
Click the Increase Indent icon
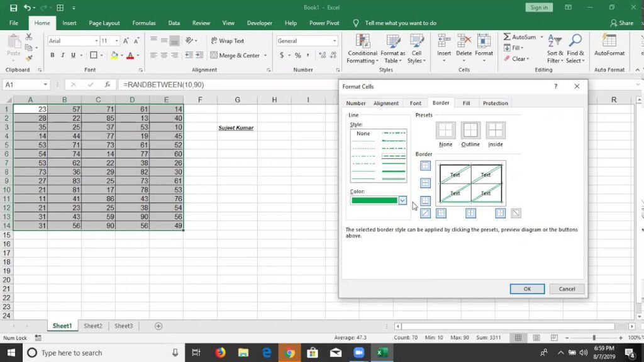[199, 55]
